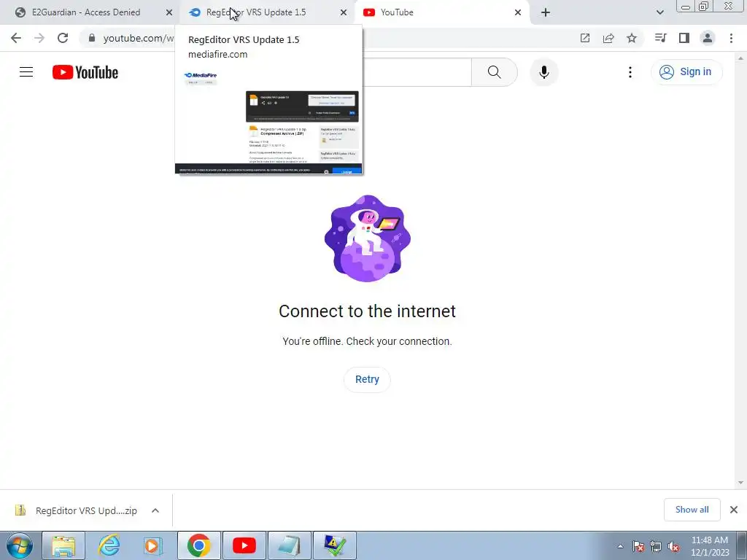
Task: Share this page icon
Action: coord(608,38)
